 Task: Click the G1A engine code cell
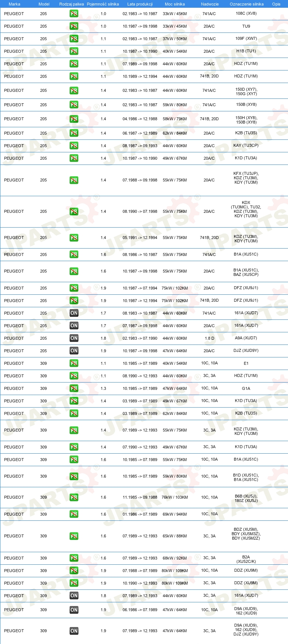click(x=246, y=388)
